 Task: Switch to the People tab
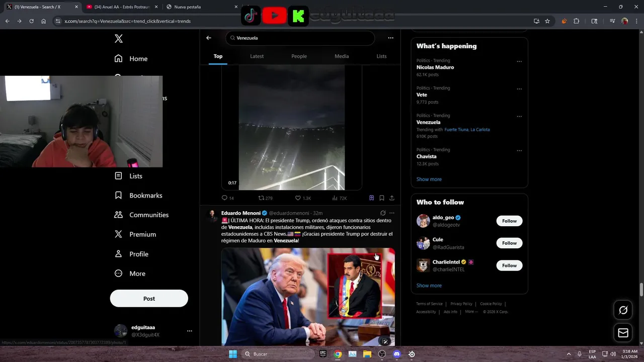(299, 56)
